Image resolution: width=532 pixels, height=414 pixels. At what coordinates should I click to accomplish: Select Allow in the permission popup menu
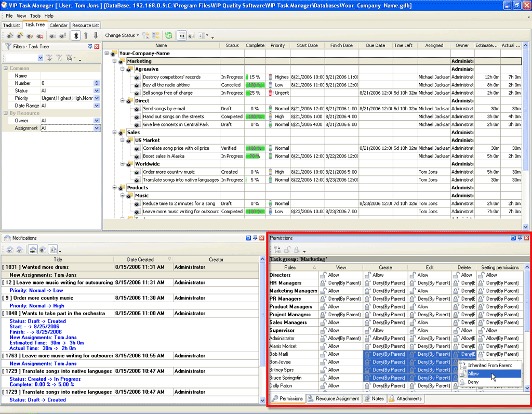tap(473, 374)
